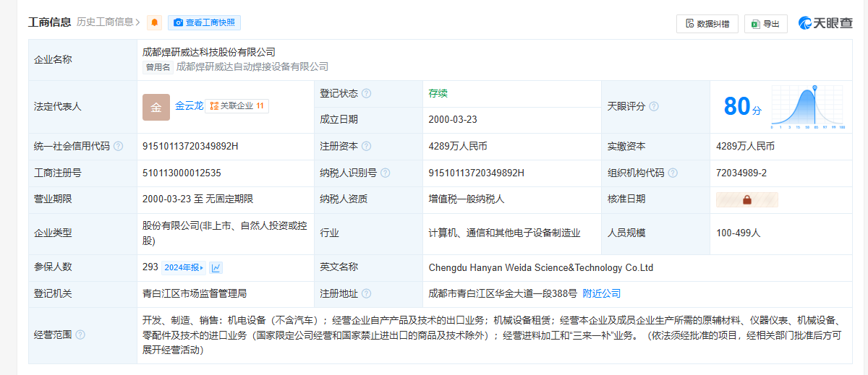The height and width of the screenshot is (375, 868).
Task: Click the orange bell alert icon
Action: point(154,23)
